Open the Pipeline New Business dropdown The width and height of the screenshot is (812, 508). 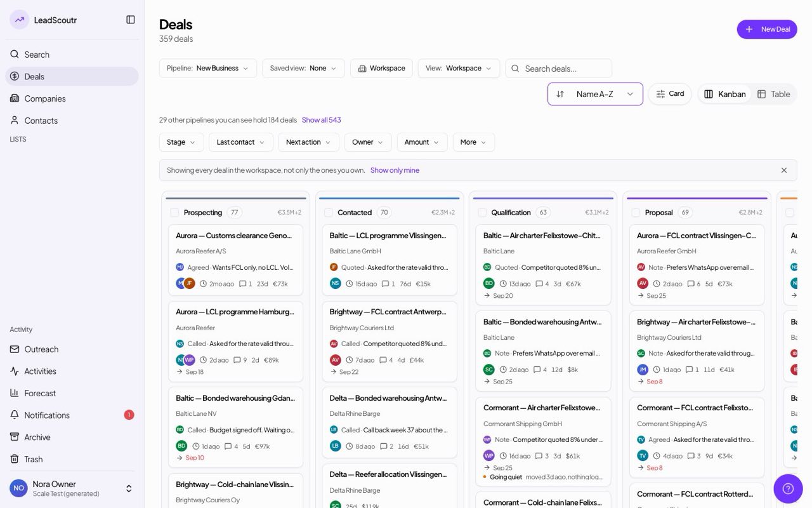pos(208,69)
